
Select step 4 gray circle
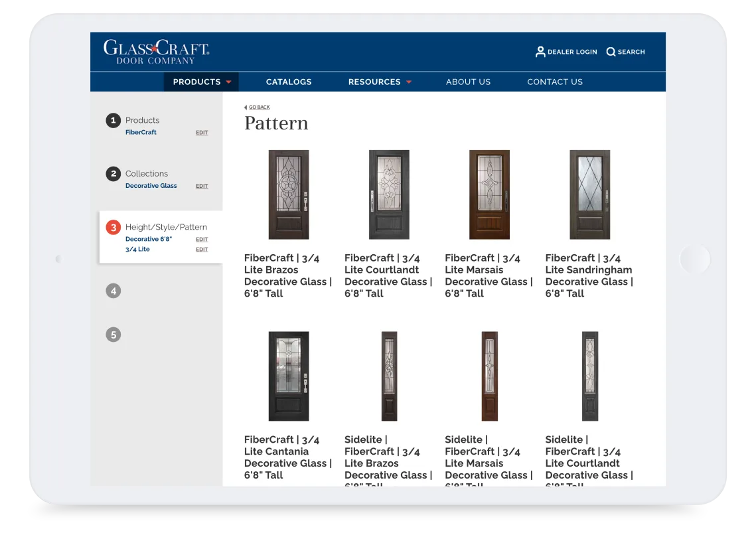click(113, 291)
